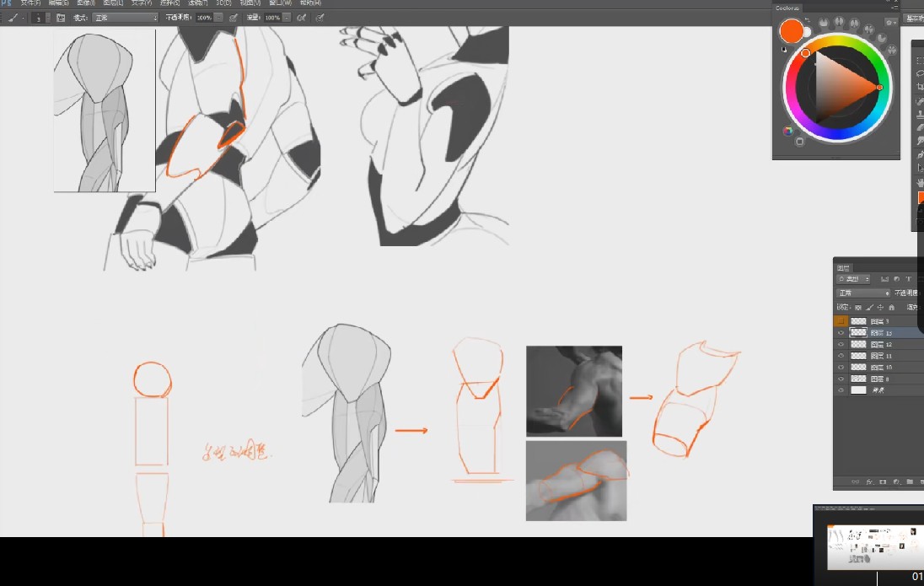
Task: Expand the flow slider arrow
Action: click(287, 18)
